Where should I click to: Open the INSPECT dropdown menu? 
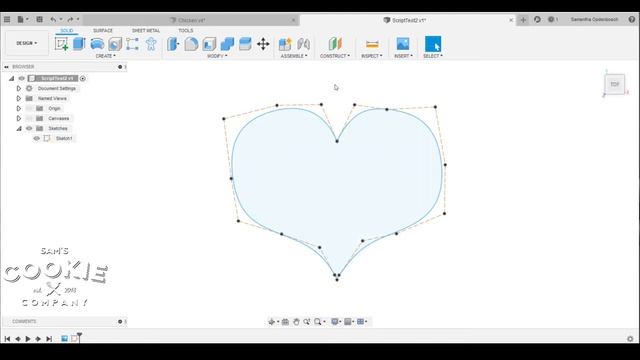tap(372, 56)
